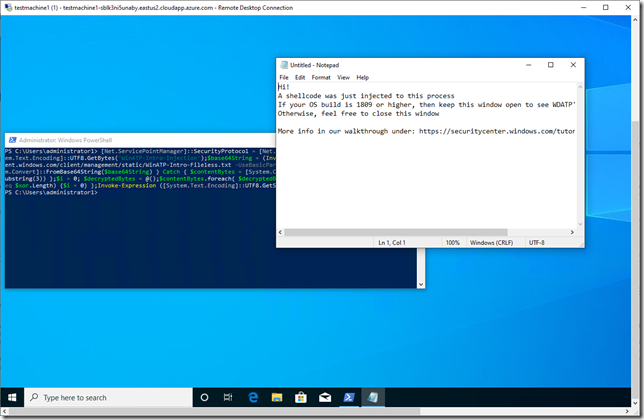
Task: Click the Remote Desktop horizontal scrollbar thumb
Action: point(214,411)
